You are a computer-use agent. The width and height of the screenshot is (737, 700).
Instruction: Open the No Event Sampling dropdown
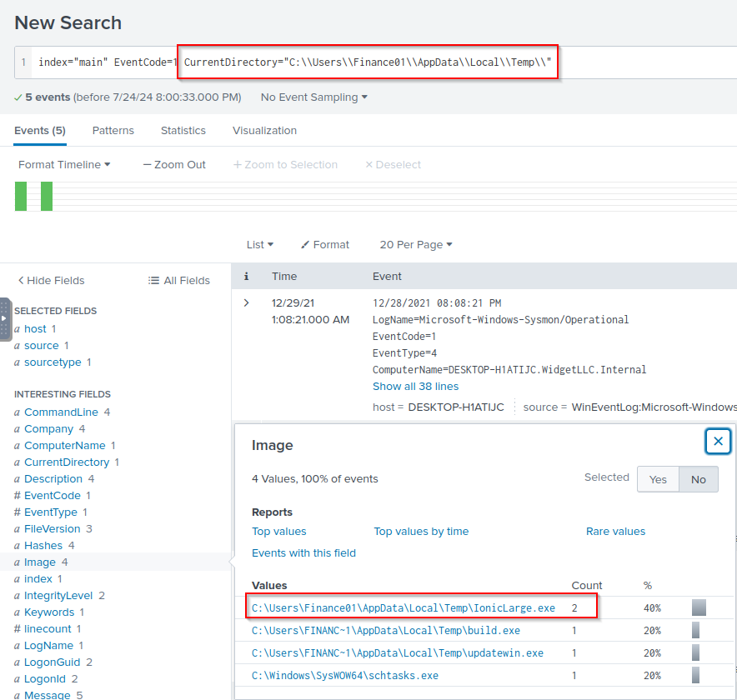(x=314, y=97)
